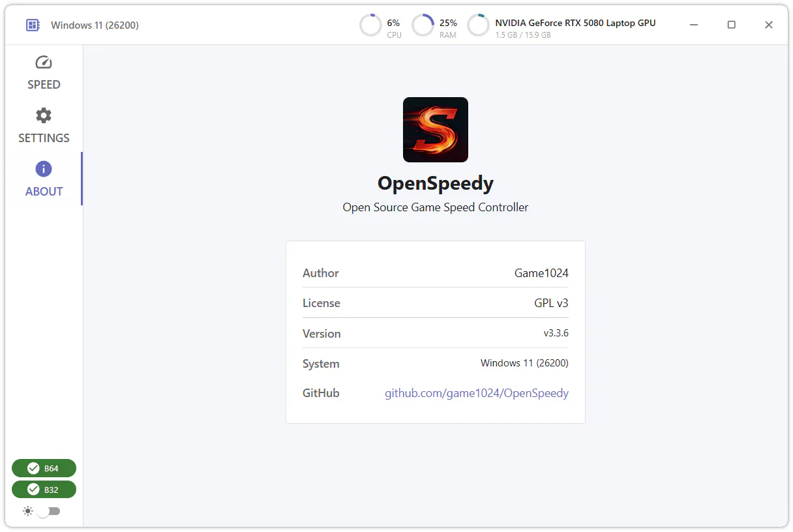This screenshot has height=532, width=793.
Task: Open the SETTINGS page in sidebar
Action: point(44,125)
